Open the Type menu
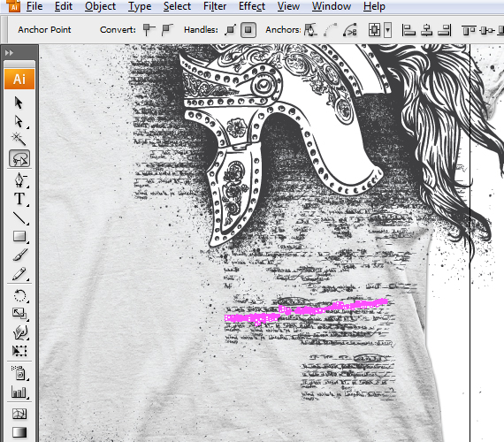This screenshot has width=504, height=442. pyautogui.click(x=140, y=6)
